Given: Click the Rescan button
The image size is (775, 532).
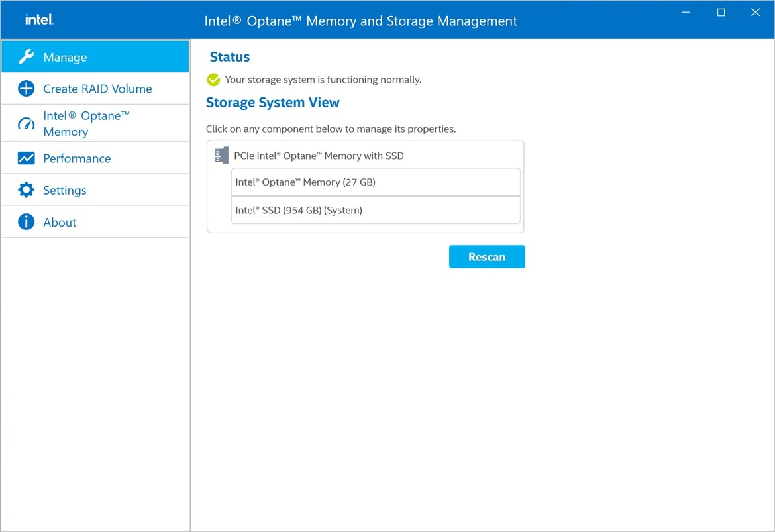Looking at the screenshot, I should coord(487,256).
